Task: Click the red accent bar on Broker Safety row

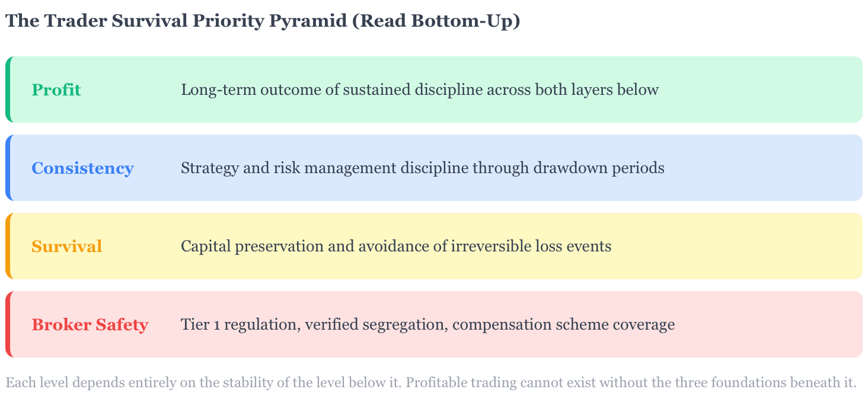Action: pyautogui.click(x=8, y=324)
